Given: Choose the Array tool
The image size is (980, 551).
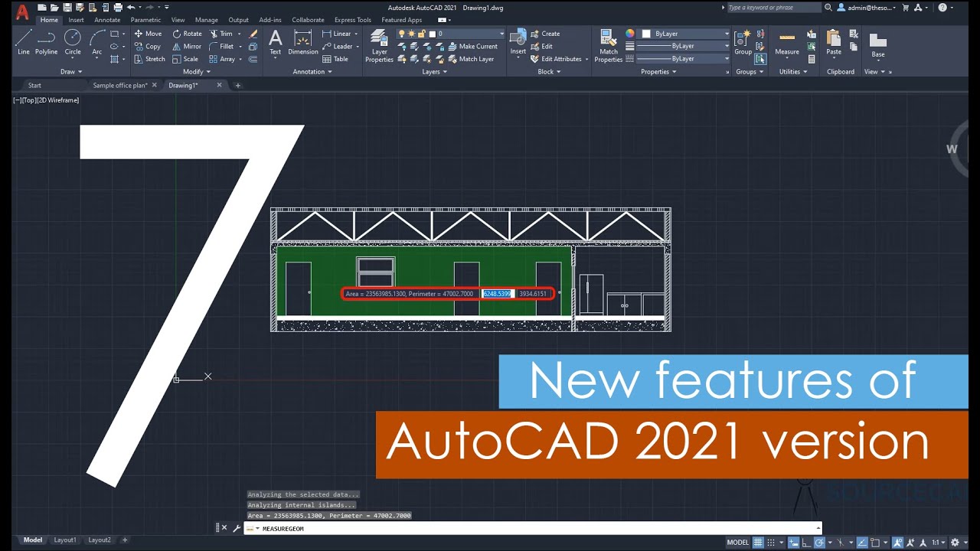Looking at the screenshot, I should (x=223, y=59).
